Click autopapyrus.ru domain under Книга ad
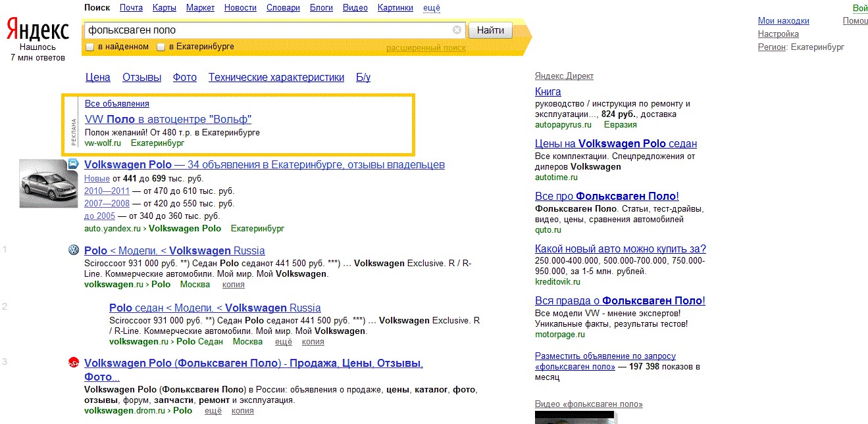Screen dimensions: 868x424 tap(563, 124)
